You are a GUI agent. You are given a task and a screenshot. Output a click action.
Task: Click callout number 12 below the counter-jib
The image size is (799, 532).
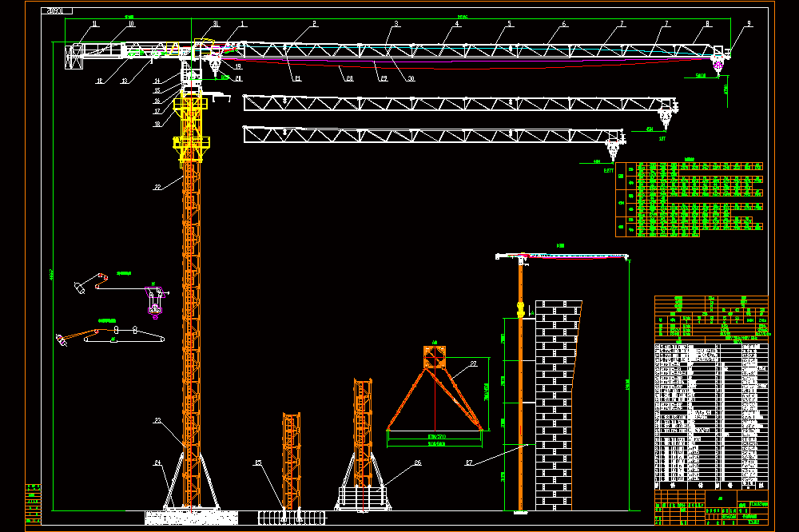[x=99, y=81]
